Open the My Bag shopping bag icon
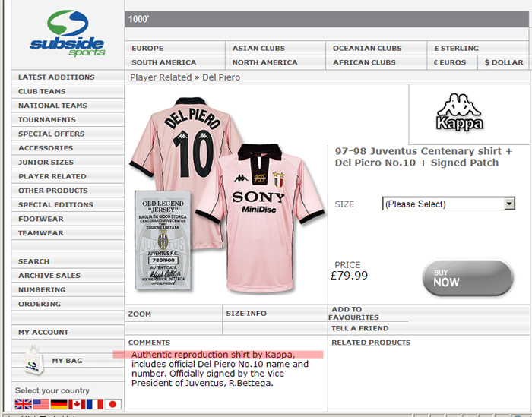The image size is (532, 417). pyautogui.click(x=34, y=361)
